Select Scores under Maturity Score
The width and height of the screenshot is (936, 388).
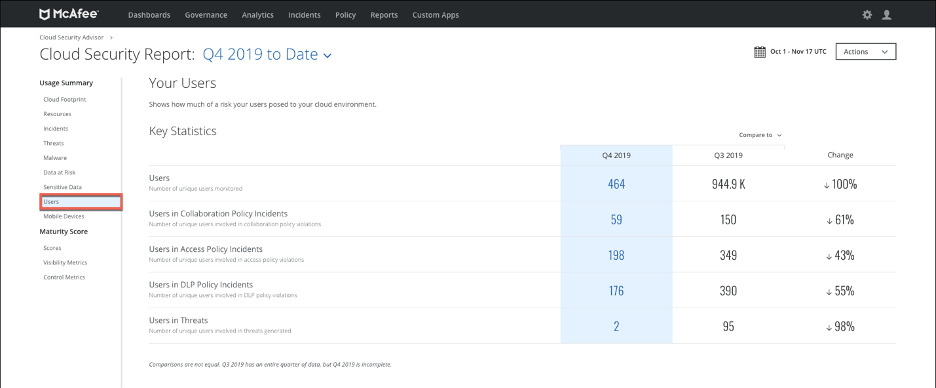coord(52,248)
